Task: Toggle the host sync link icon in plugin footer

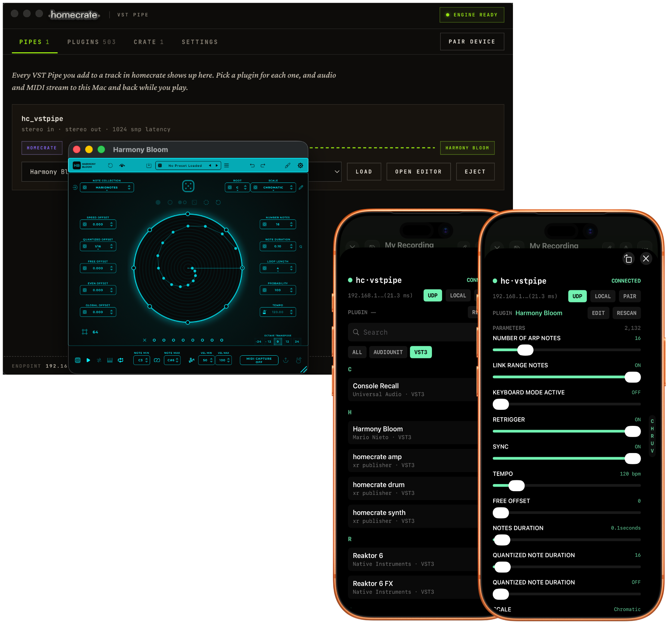Action: click(78, 360)
